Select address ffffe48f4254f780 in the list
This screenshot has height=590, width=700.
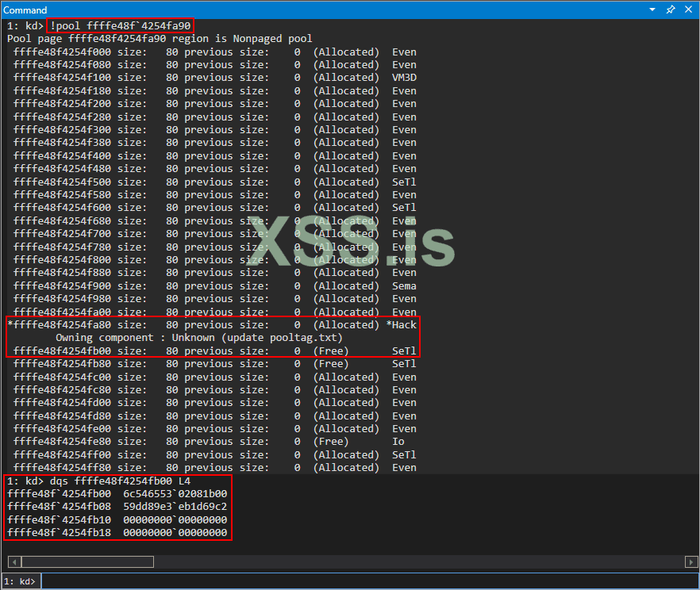(x=62, y=247)
